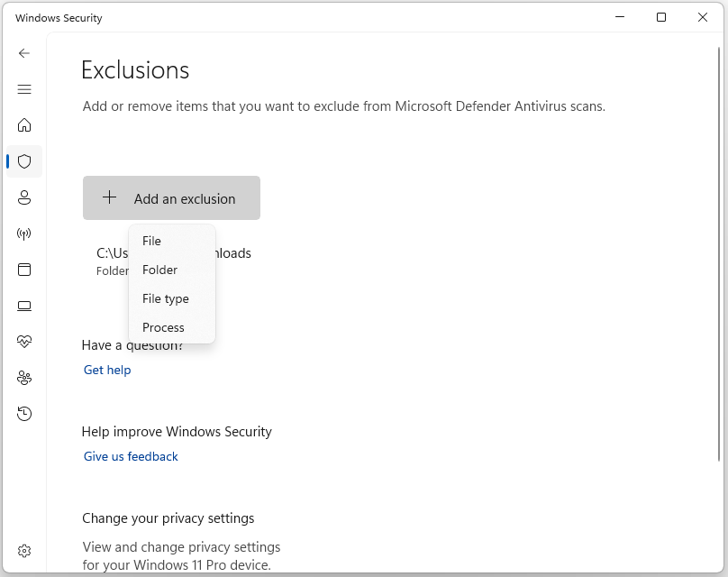Open Windows Security settings gear
Screen dimensions: 728x577
(24, 550)
